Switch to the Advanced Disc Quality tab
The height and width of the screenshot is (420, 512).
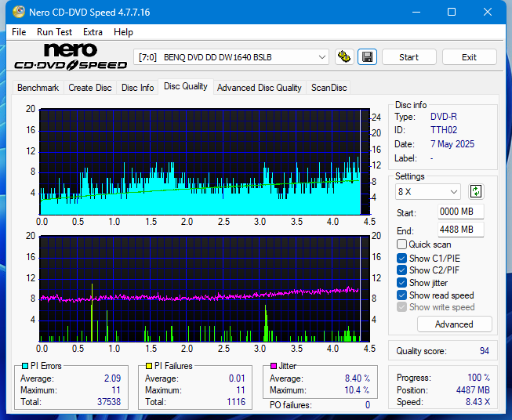pyautogui.click(x=259, y=88)
